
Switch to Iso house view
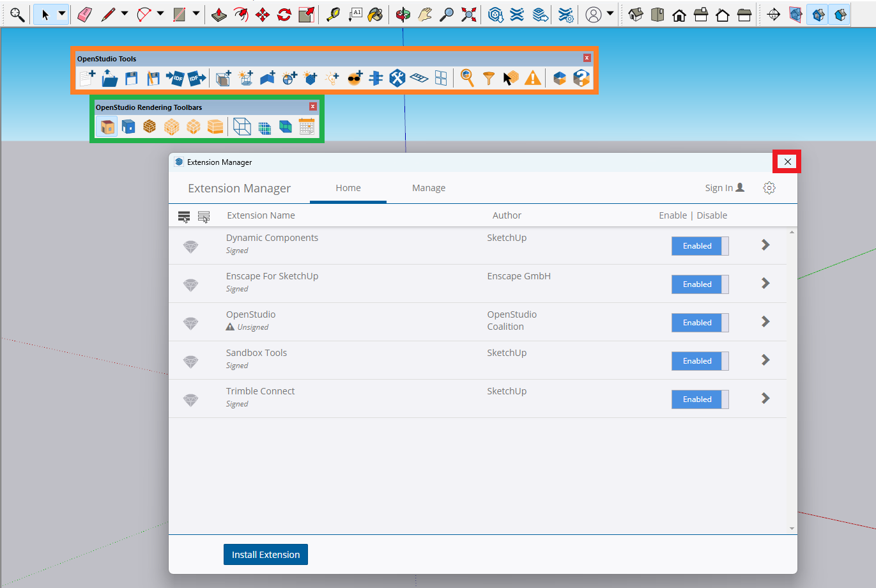(636, 14)
